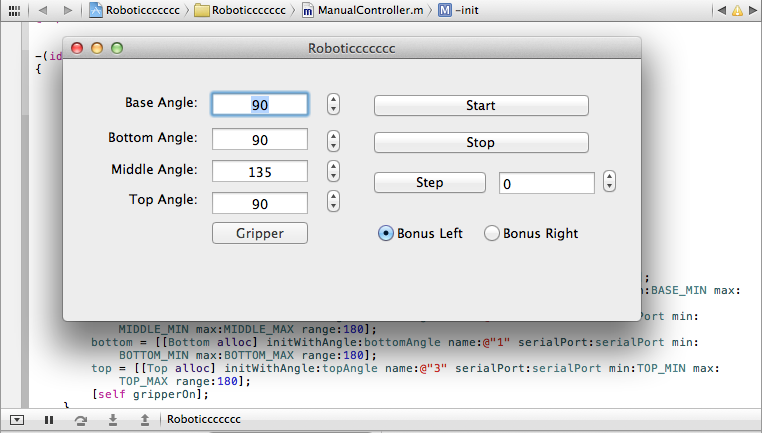
Task: Hide the debug area toggle icon
Action: pyautogui.click(x=17, y=420)
